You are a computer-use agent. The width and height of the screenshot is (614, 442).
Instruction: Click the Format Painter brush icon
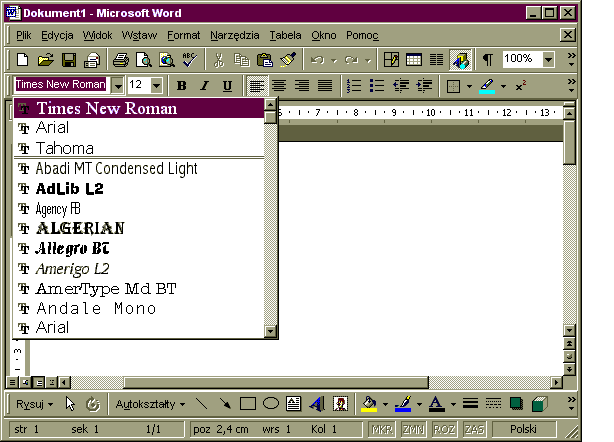[288, 60]
